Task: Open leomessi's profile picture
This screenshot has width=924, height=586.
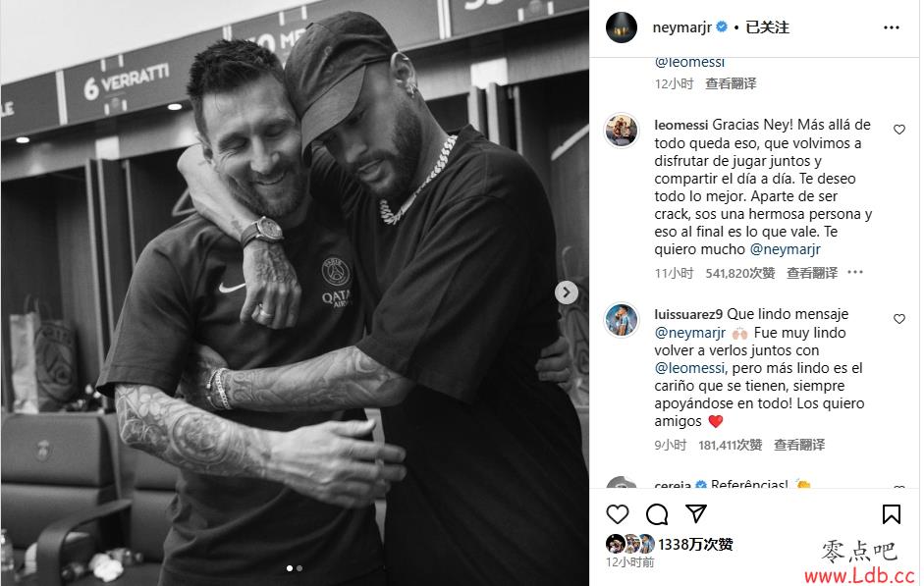Action: [x=622, y=130]
